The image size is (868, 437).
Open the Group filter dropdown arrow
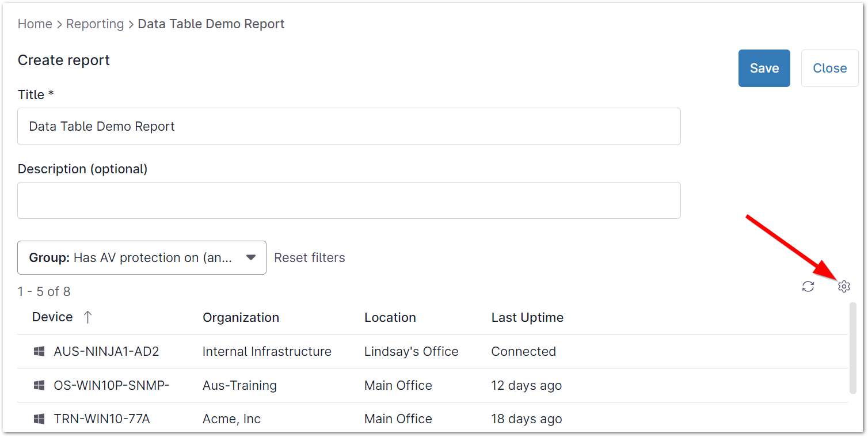pos(251,257)
